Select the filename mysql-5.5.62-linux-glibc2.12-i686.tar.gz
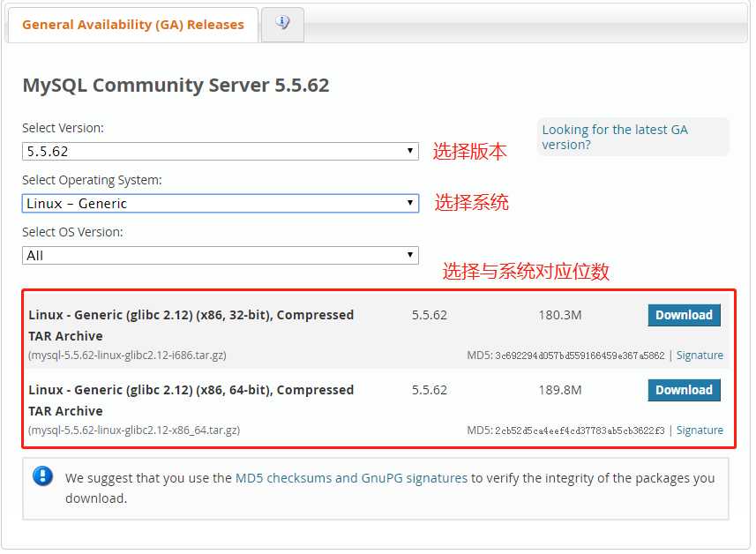Viewport: 756px width, 554px height. pyautogui.click(x=127, y=356)
